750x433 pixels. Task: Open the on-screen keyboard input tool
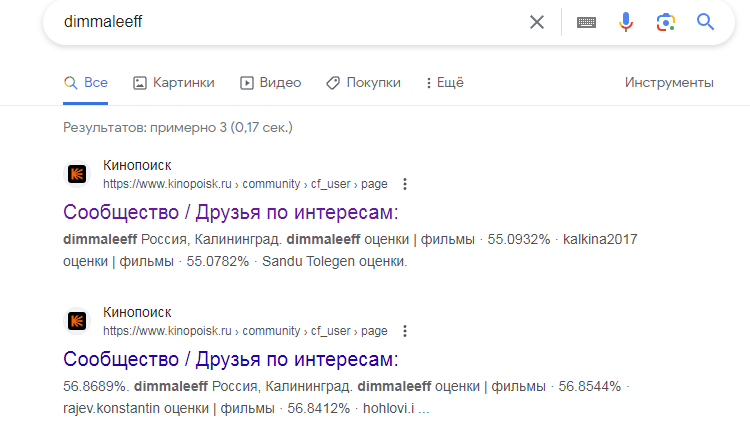[586, 22]
